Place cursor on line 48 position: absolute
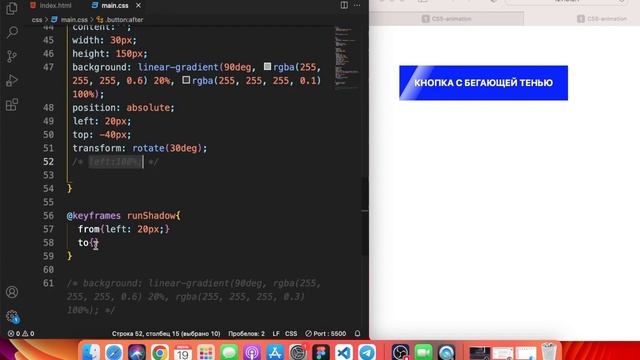The width and height of the screenshot is (640, 360). coord(123,108)
